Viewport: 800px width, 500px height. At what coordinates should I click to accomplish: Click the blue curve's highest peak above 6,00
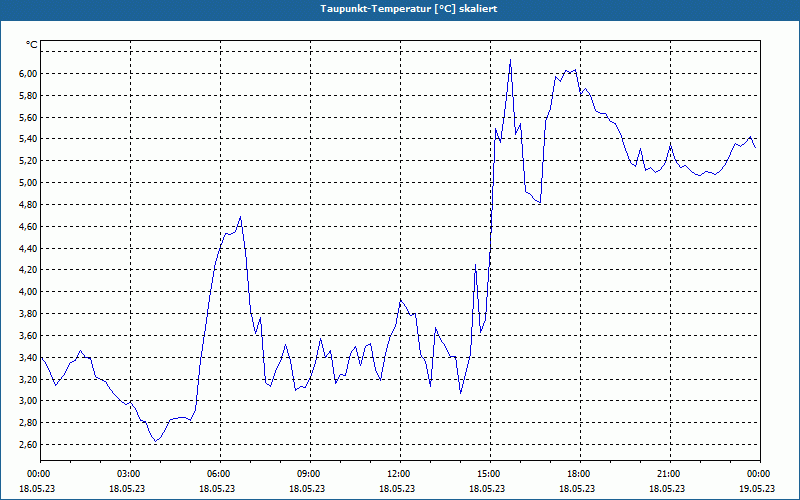(510, 60)
